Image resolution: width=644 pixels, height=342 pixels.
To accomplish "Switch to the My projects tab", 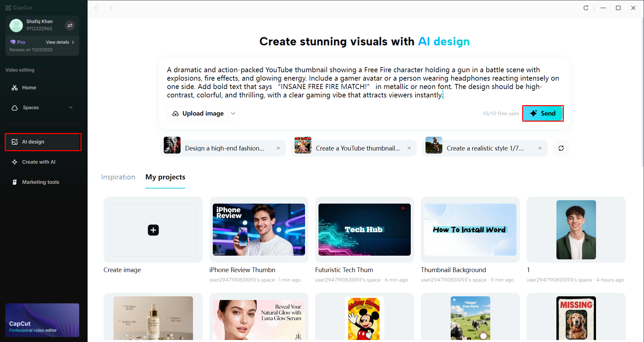I will click(x=165, y=177).
